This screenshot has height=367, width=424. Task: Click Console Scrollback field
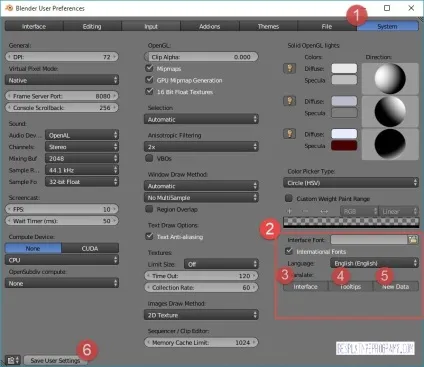[x=62, y=108]
